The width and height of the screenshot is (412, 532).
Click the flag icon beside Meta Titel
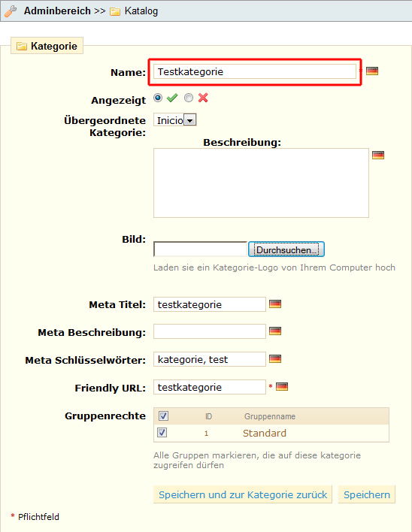(x=275, y=304)
